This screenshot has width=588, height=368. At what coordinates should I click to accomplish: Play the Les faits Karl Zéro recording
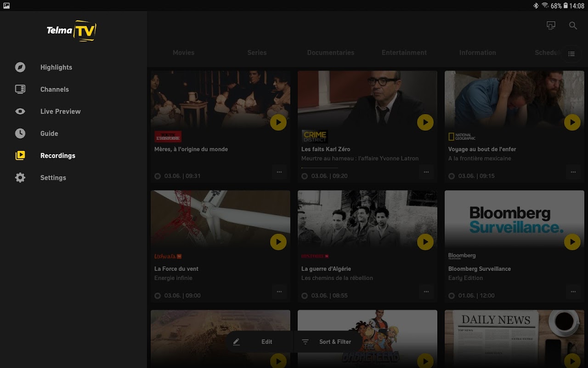pyautogui.click(x=425, y=122)
